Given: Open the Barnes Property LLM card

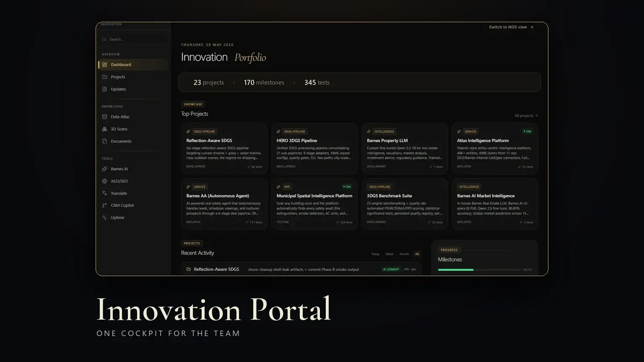Looking at the screenshot, I should click(x=405, y=149).
